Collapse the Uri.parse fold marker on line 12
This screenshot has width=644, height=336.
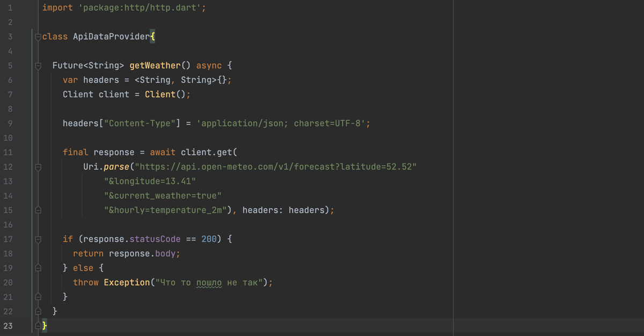(x=38, y=167)
